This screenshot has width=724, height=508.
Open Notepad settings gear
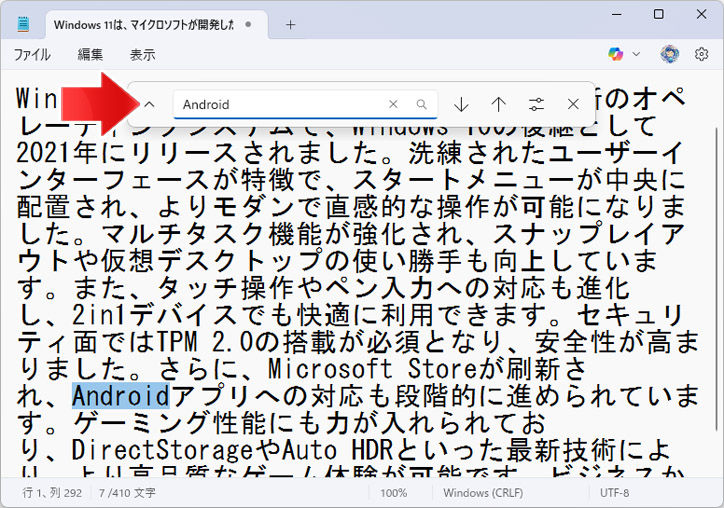point(701,54)
